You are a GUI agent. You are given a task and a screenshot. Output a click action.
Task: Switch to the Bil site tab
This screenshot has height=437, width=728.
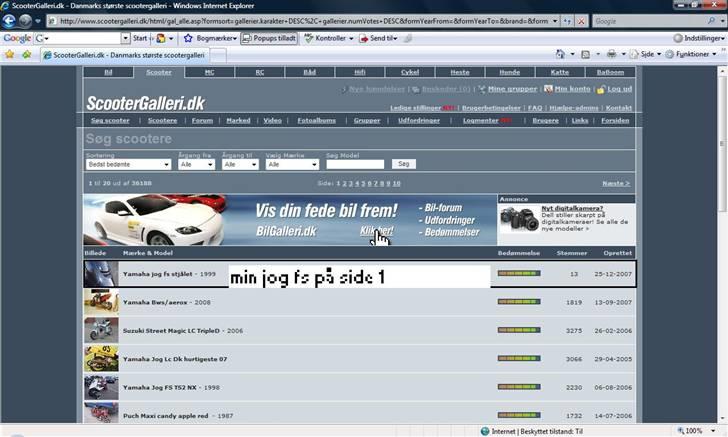(x=108, y=72)
